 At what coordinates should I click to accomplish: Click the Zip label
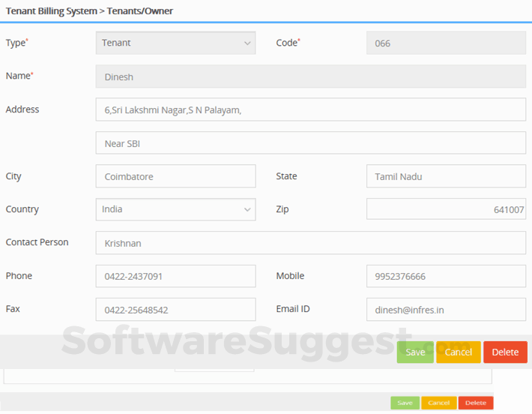point(282,209)
